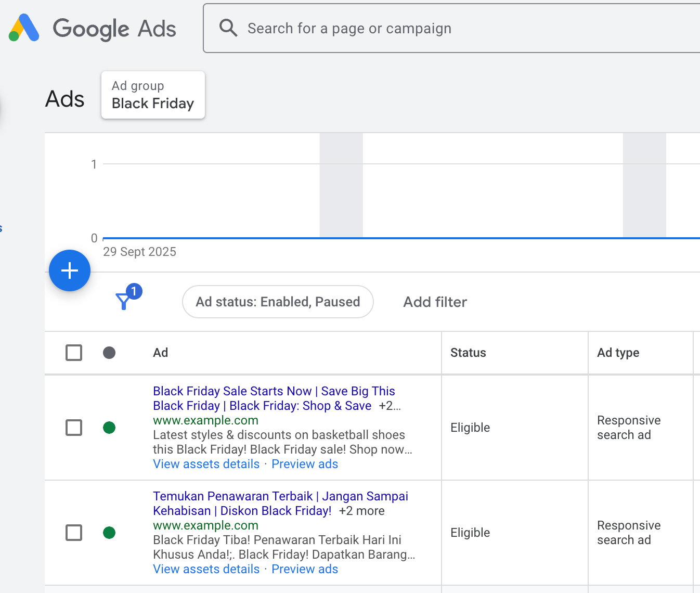This screenshot has height=593, width=700.
Task: Click the grey status dot column header
Action: coord(109,353)
